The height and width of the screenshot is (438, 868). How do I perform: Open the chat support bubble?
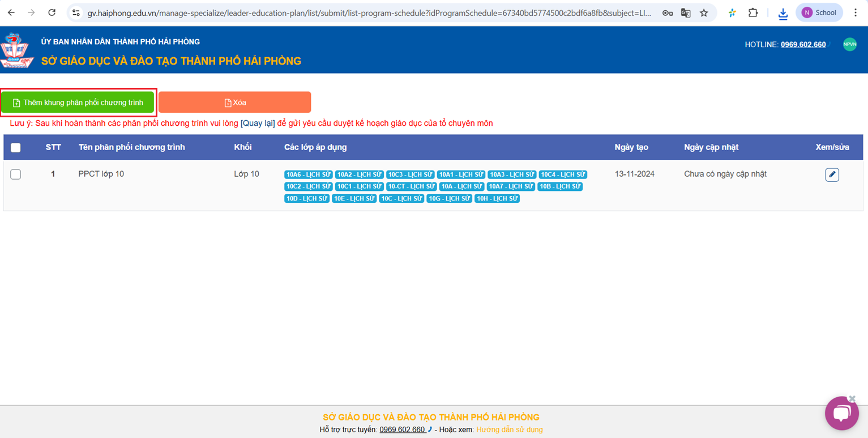[x=841, y=413]
